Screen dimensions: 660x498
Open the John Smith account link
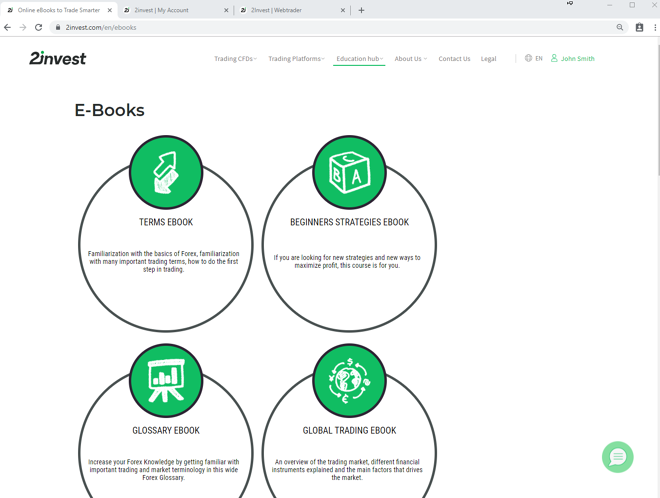coord(578,59)
